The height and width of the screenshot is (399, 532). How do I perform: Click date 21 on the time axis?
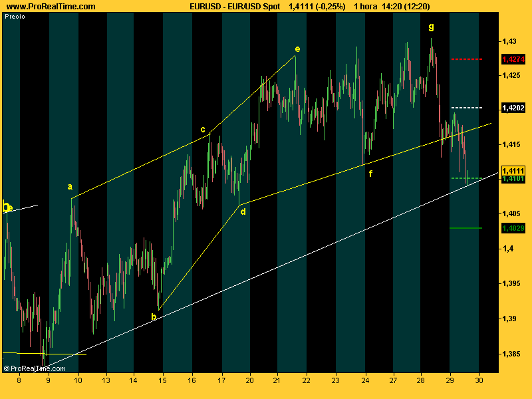pos(277,380)
